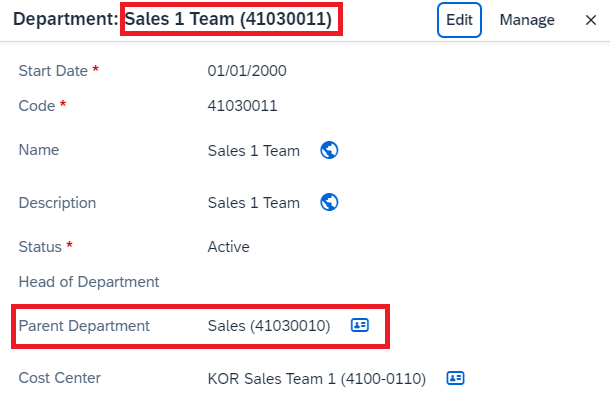Viewport: 610px width, 401px height.
Task: Click the Parent Department label
Action: (84, 326)
